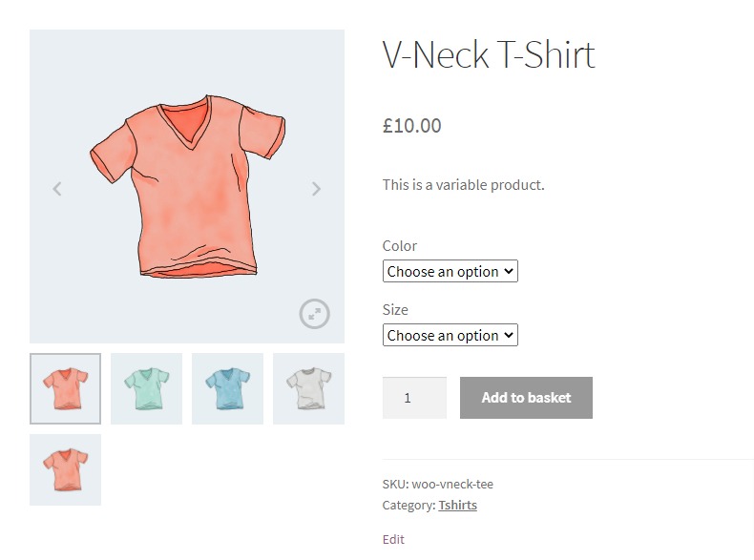This screenshot has width=754, height=560.
Task: Select the red shirt thumbnail in second row
Action: point(65,469)
